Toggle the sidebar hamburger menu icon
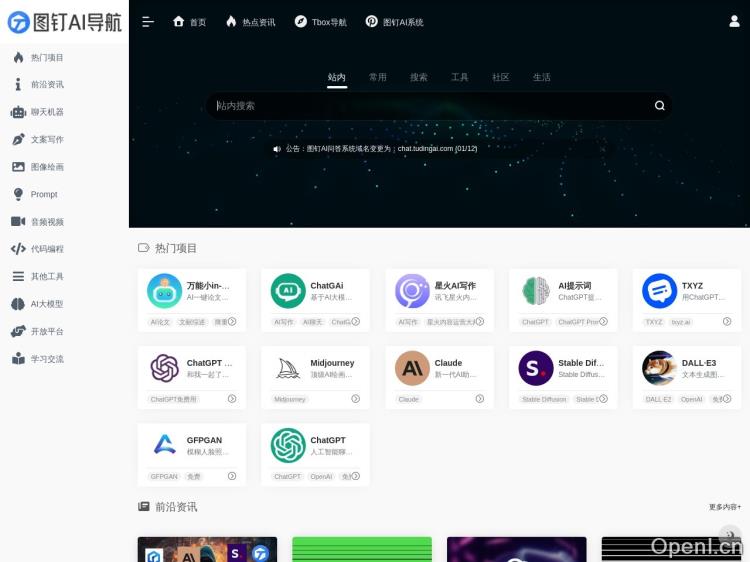 click(x=148, y=22)
